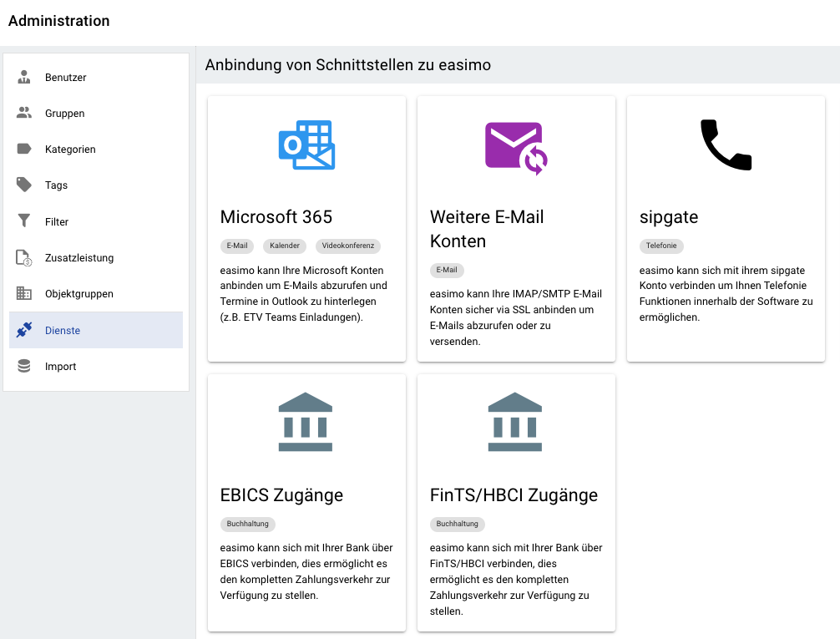The width and height of the screenshot is (840, 639).
Task: Open the Microsoft 365 card title
Action: pyautogui.click(x=276, y=216)
